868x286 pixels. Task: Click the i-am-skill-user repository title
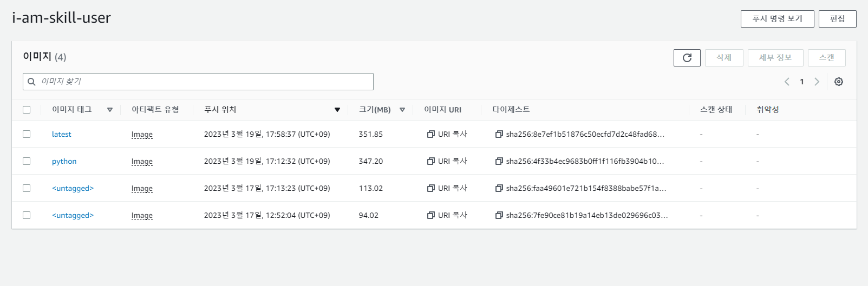tap(61, 18)
